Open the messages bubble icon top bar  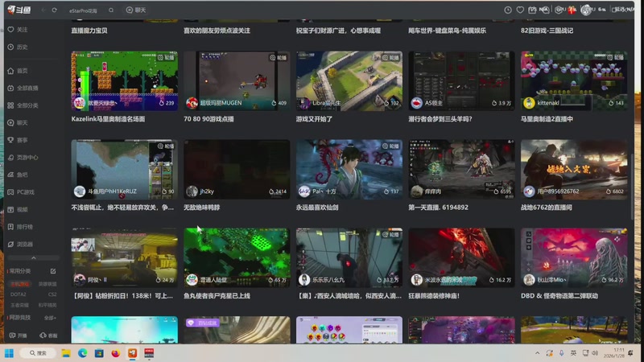[x=545, y=10]
